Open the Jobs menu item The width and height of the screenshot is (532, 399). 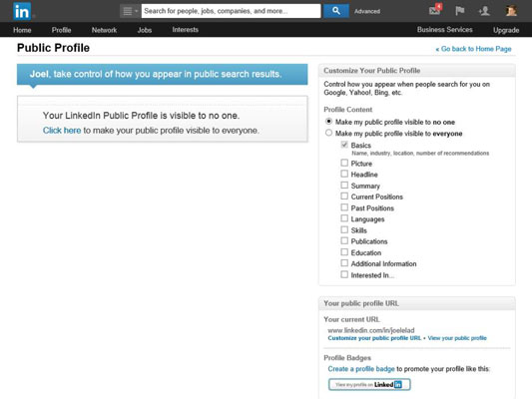(145, 30)
